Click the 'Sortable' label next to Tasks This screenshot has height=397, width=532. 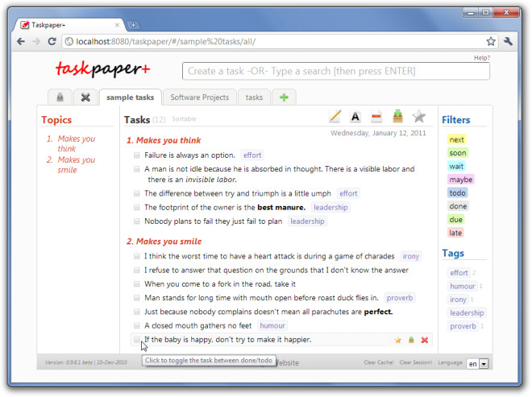(184, 119)
